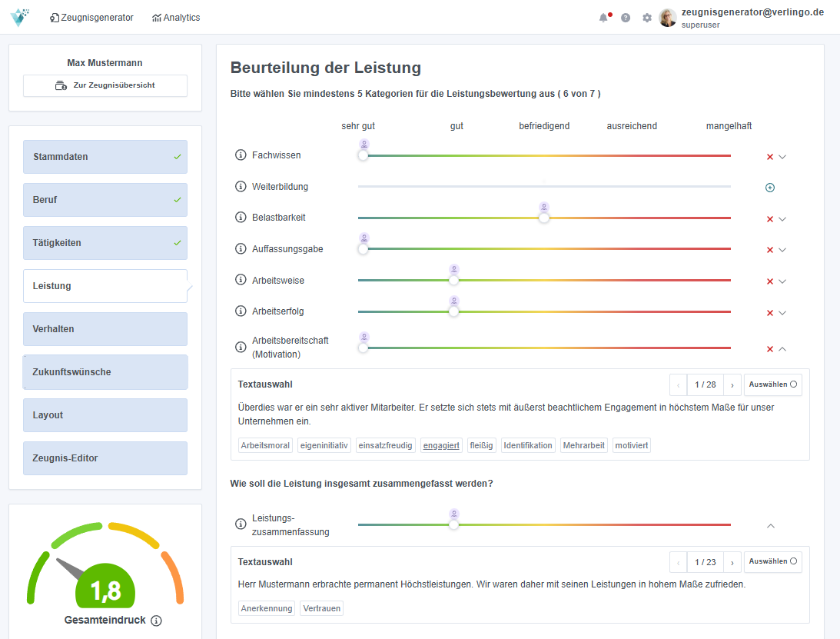The image size is (840, 639).
Task: Remove the Belastbarkeit category with red X
Action: (x=770, y=219)
